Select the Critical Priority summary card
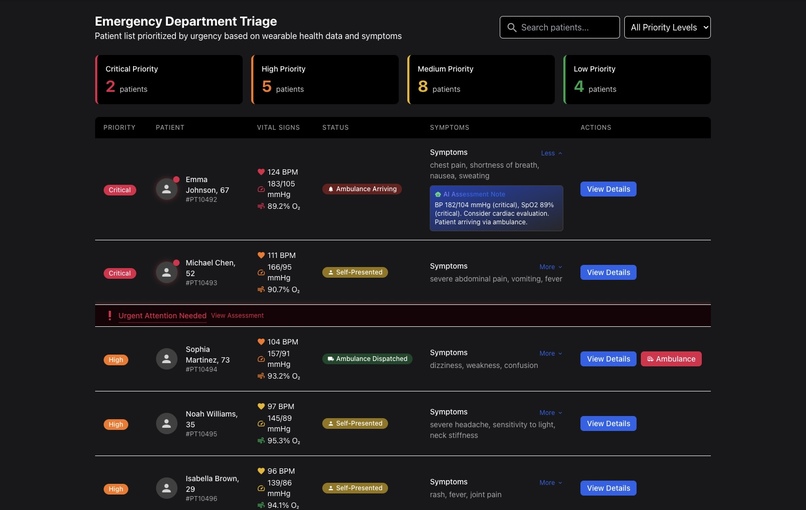 click(169, 80)
